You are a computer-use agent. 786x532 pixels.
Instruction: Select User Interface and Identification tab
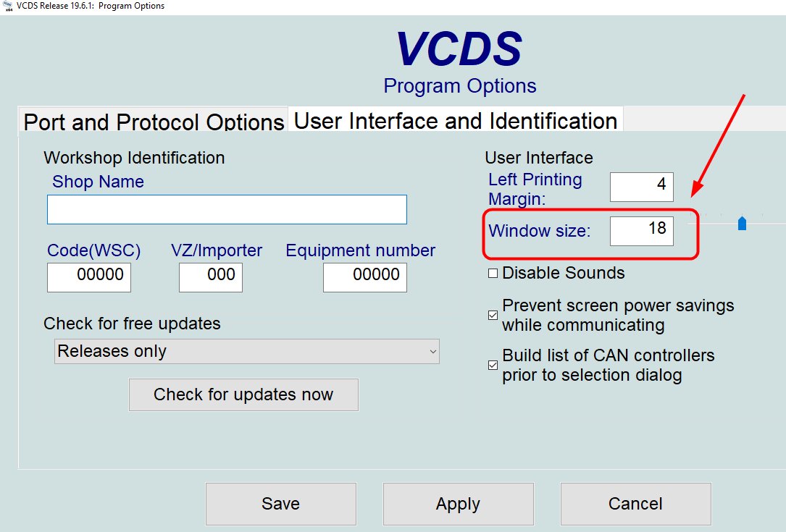point(456,120)
